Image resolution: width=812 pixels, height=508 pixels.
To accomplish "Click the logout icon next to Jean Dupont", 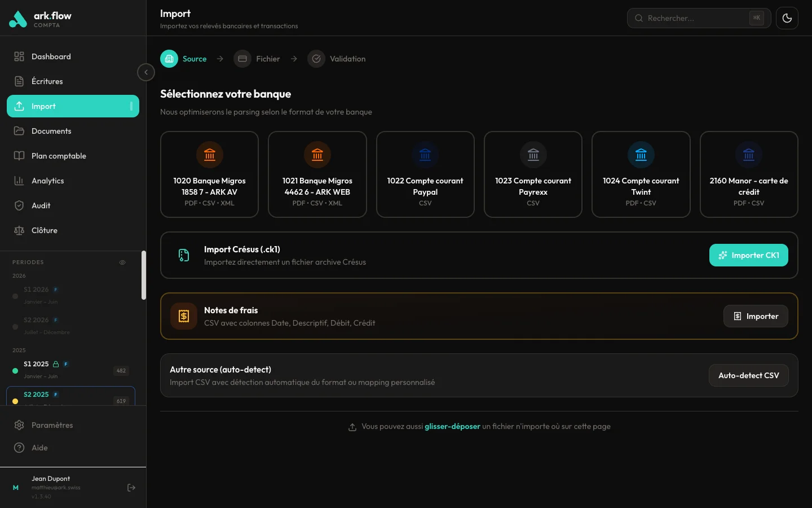I will tap(131, 488).
